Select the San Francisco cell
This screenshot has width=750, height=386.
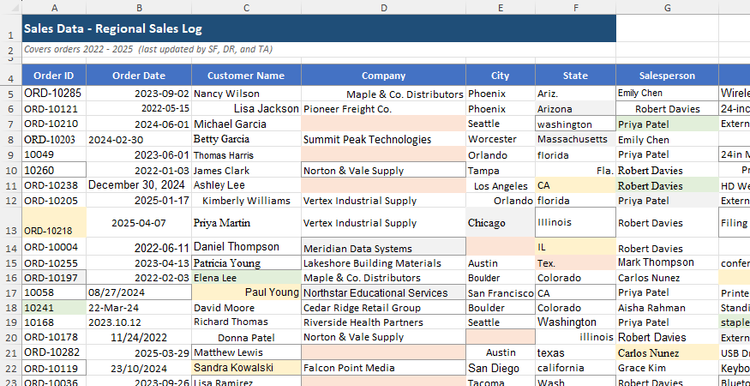(500, 293)
